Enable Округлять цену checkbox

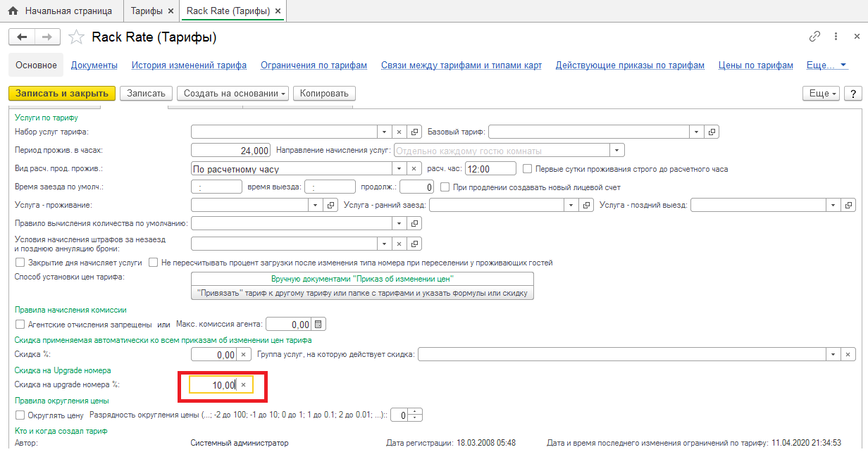pos(20,415)
